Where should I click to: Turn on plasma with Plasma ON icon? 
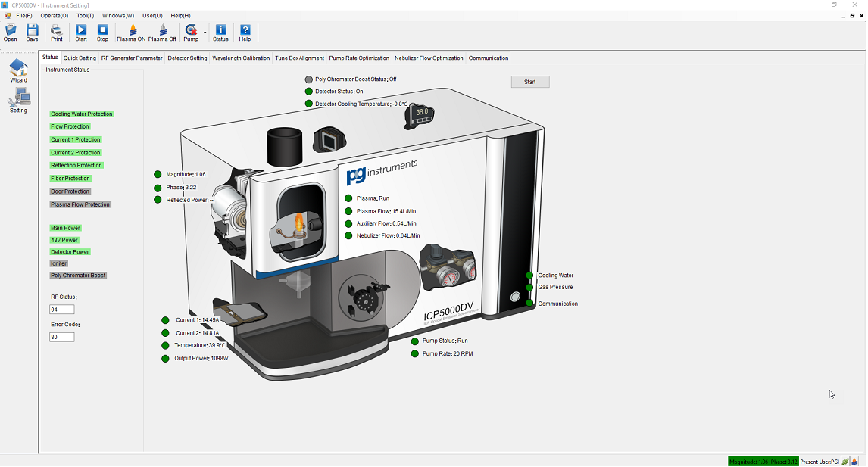131,33
